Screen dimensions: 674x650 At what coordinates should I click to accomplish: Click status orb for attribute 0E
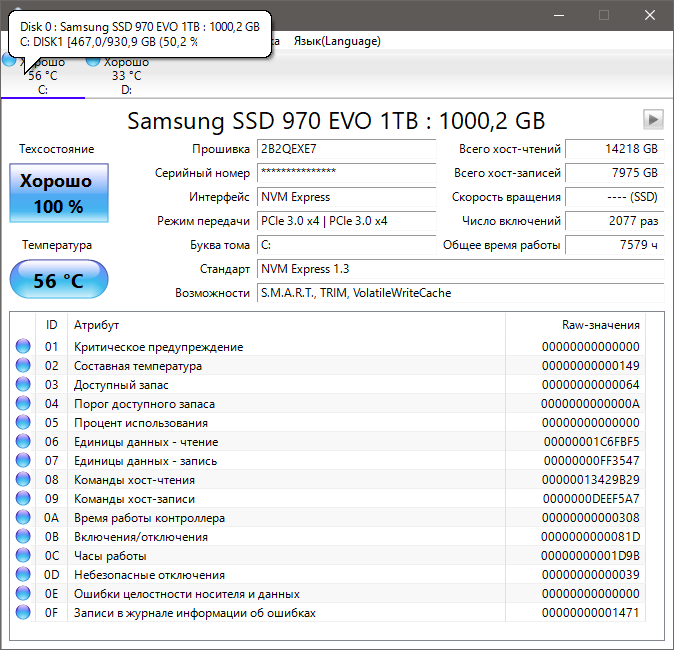point(23,593)
